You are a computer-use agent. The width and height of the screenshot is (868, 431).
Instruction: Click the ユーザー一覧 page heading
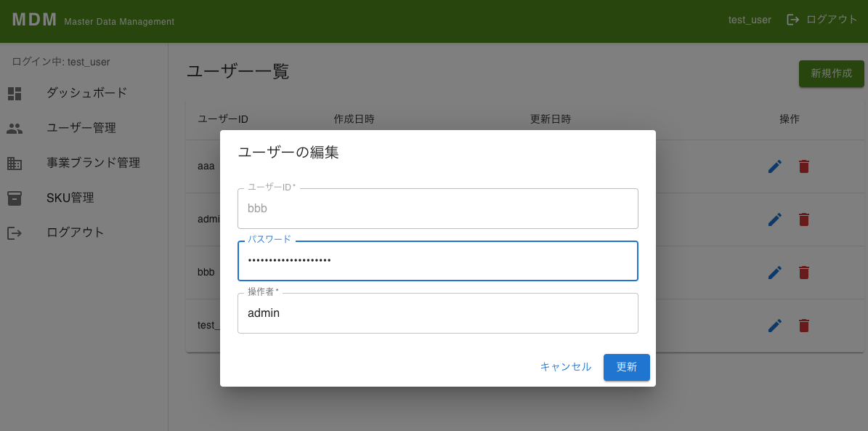point(238,71)
